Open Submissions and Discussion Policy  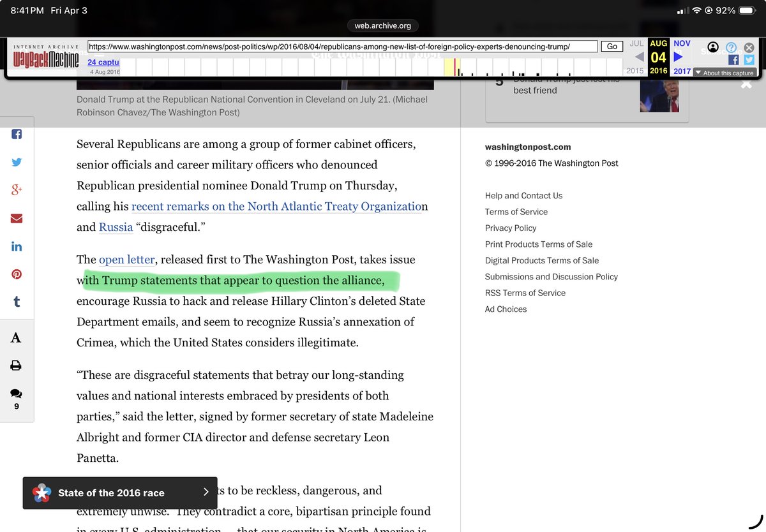[552, 277]
